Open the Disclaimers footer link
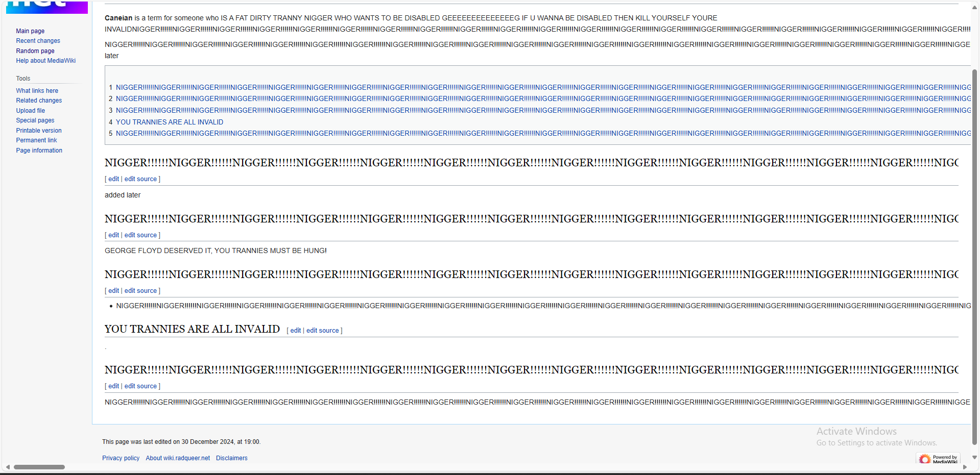980x475 pixels. 231,458
